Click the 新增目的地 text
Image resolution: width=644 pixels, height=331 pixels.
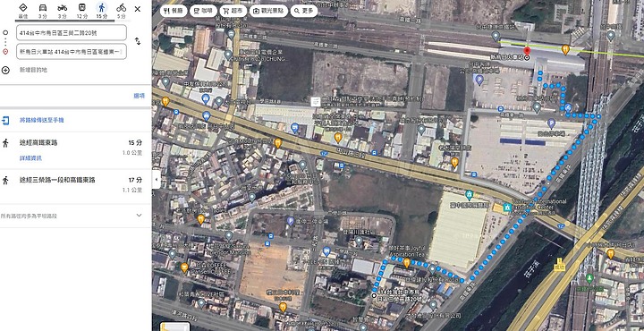click(x=33, y=70)
